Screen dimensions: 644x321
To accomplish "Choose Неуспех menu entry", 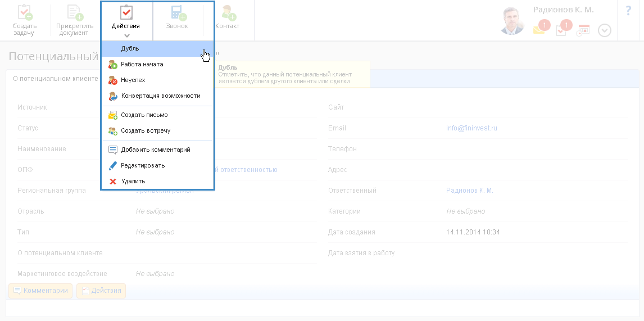I will click(157, 80).
